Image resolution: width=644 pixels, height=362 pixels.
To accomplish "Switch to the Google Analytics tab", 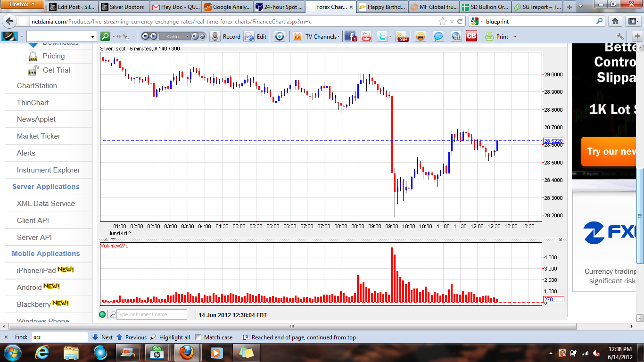I will [228, 7].
